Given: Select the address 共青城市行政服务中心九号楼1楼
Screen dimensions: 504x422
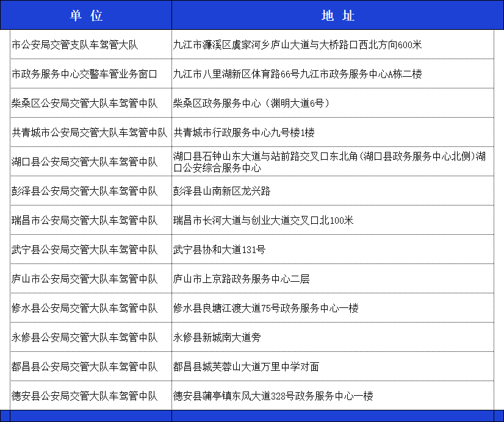Looking at the screenshot, I should pyautogui.click(x=333, y=132).
